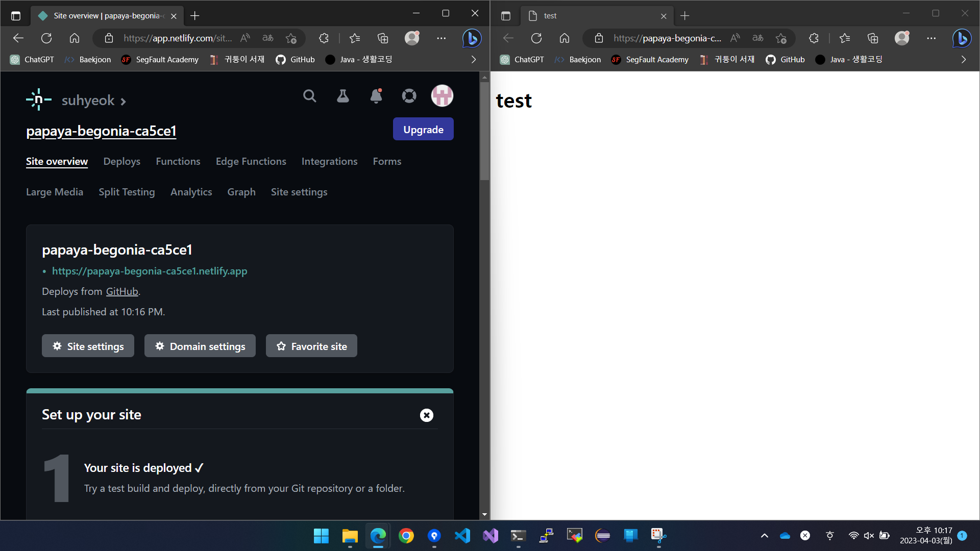This screenshot has width=980, height=551.
Task: Click the Upgrade button
Action: coord(423,130)
